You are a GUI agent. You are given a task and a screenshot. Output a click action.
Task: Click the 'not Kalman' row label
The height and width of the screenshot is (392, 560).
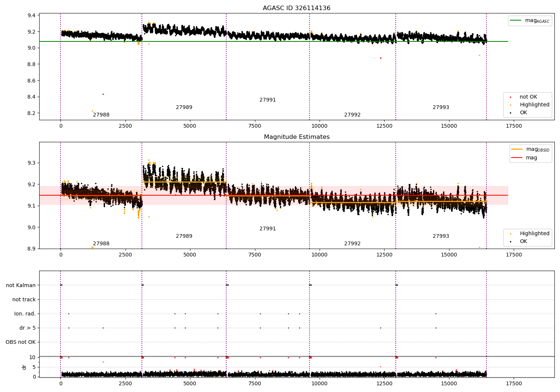pyautogui.click(x=21, y=285)
